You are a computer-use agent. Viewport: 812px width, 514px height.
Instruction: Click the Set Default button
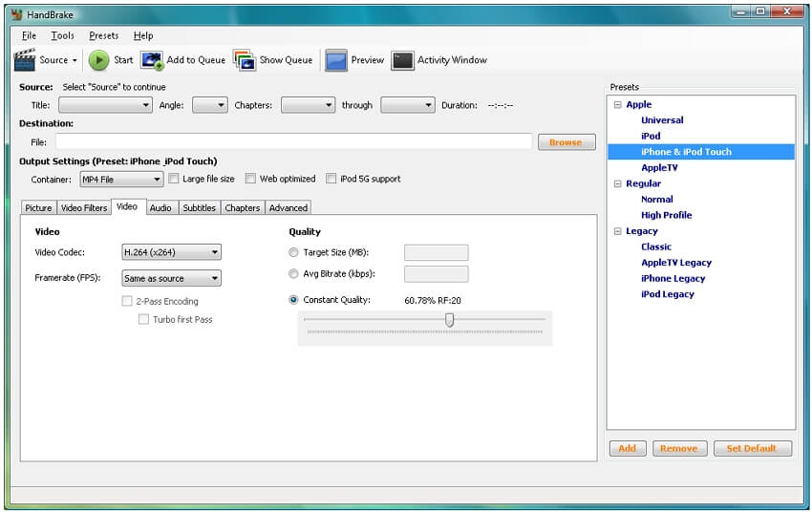coord(753,448)
